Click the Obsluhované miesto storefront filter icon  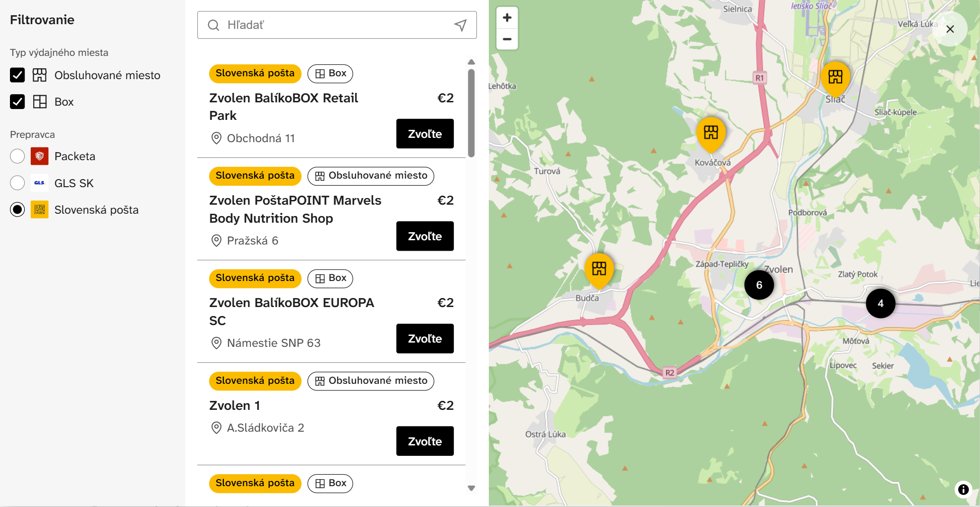(x=39, y=75)
